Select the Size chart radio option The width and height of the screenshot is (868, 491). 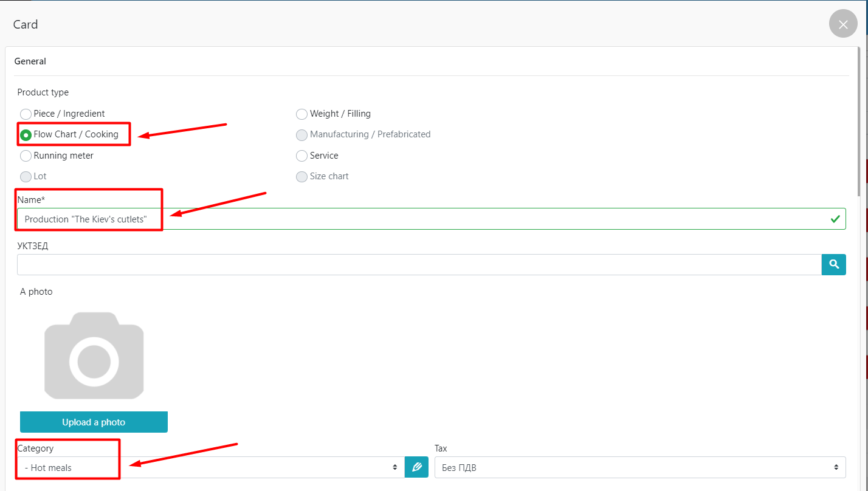(x=301, y=177)
